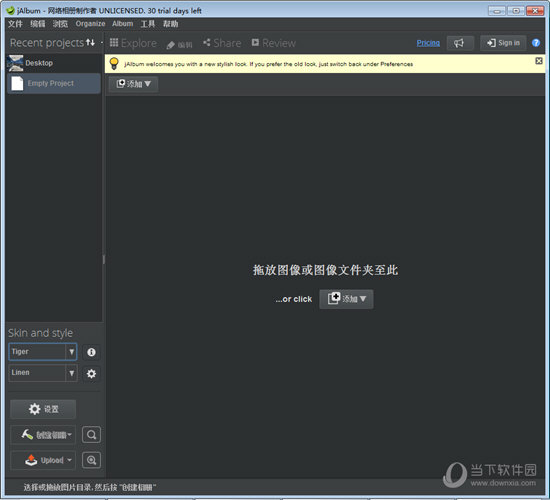Open the 浏览 menu
Image resolution: width=550 pixels, height=500 pixels.
click(60, 24)
